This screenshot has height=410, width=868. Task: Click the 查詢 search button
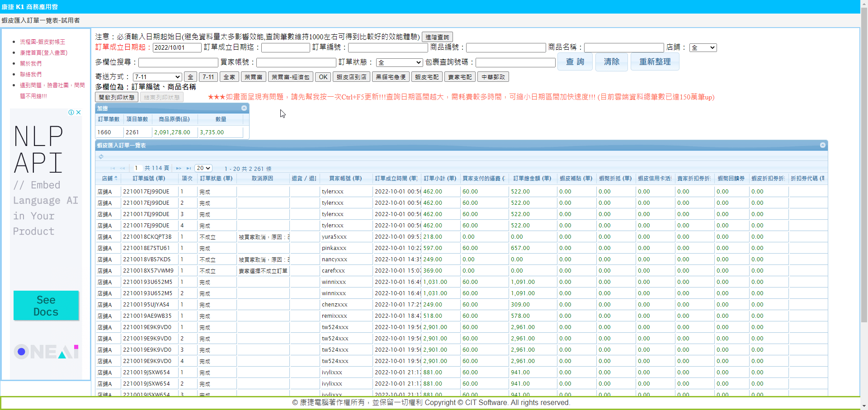[575, 62]
